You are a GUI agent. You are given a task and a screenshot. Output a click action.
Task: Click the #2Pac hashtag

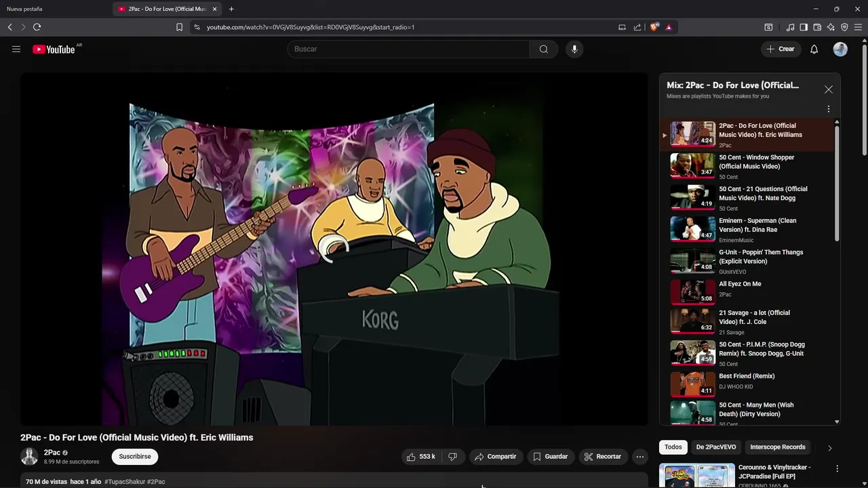156,482
